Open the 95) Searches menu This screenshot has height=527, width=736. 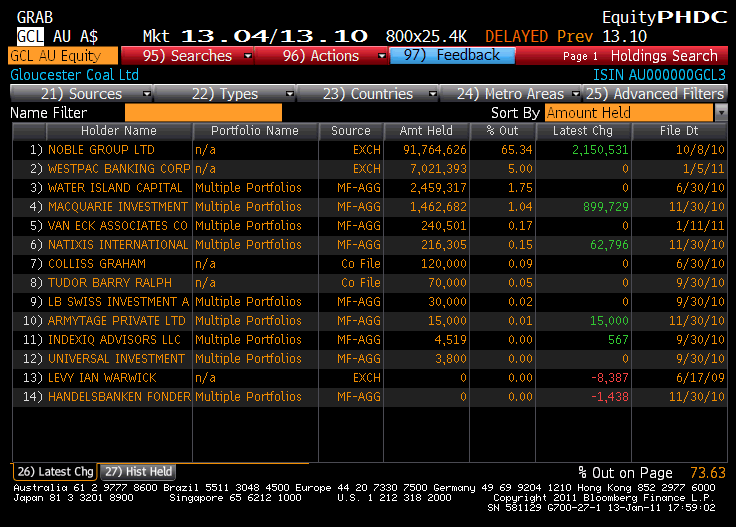(x=187, y=56)
